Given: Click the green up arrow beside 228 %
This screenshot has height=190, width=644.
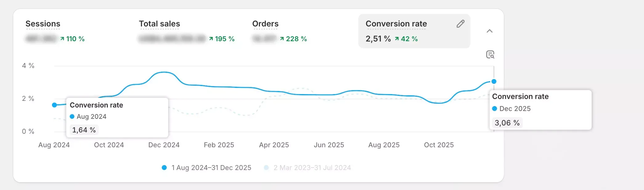Looking at the screenshot, I should point(282,39).
